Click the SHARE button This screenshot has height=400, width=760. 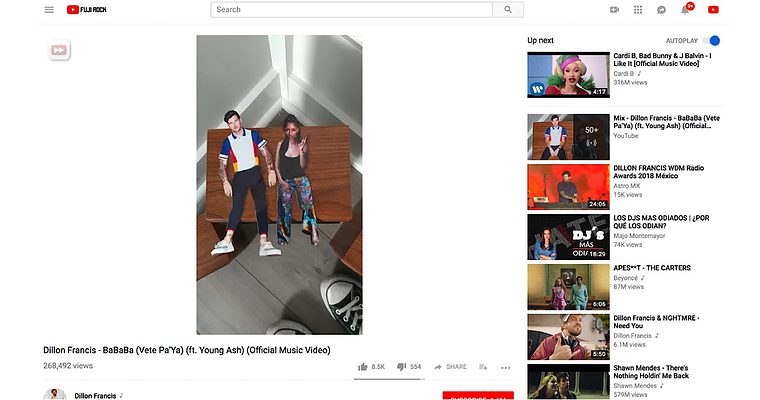450,367
